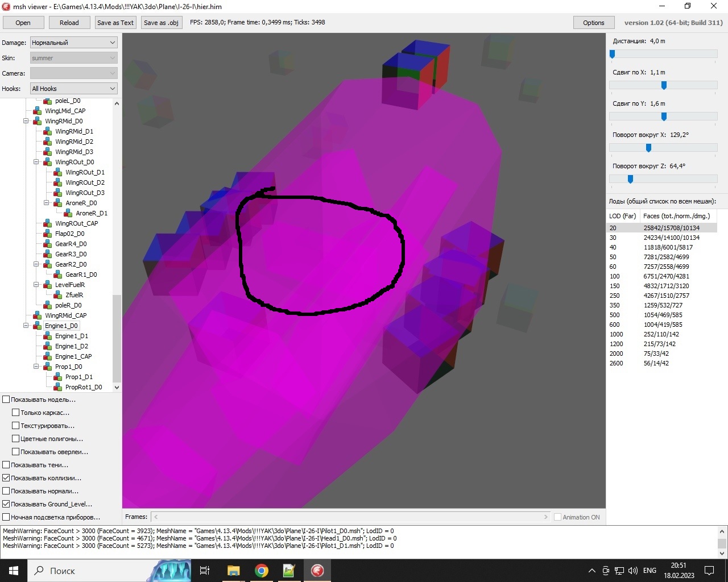The image size is (728, 582).
Task: Click the WingLMid_CAP node icon
Action: click(38, 111)
